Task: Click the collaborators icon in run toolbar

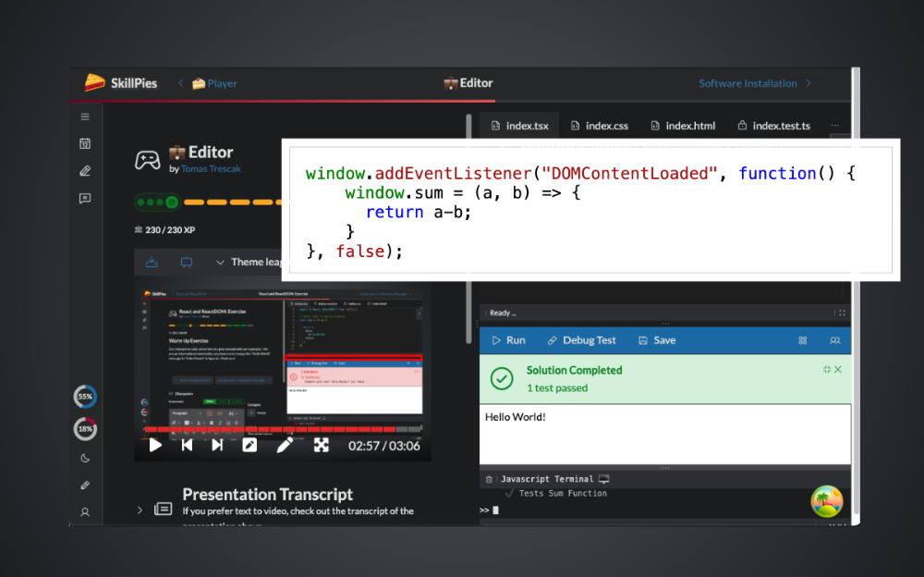Action: point(834,340)
